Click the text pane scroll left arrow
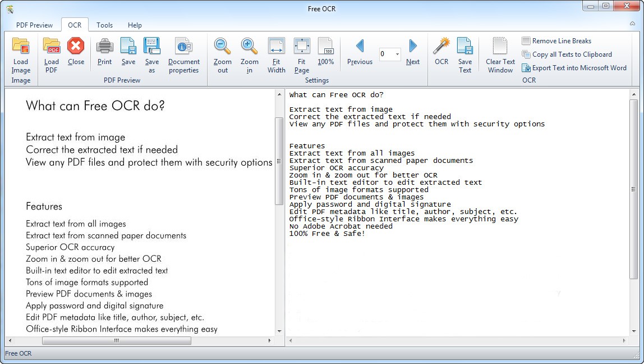The height and width of the screenshot is (364, 644). click(291, 340)
